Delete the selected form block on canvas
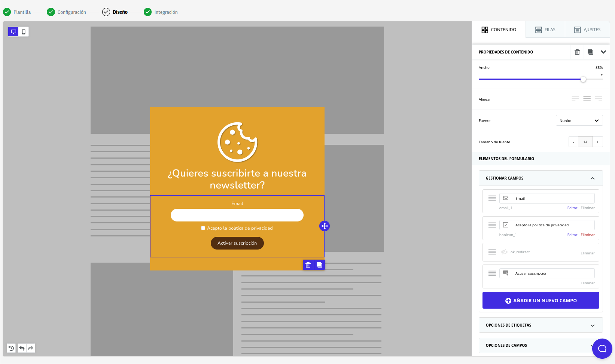The height and width of the screenshot is (364, 615). (x=308, y=265)
